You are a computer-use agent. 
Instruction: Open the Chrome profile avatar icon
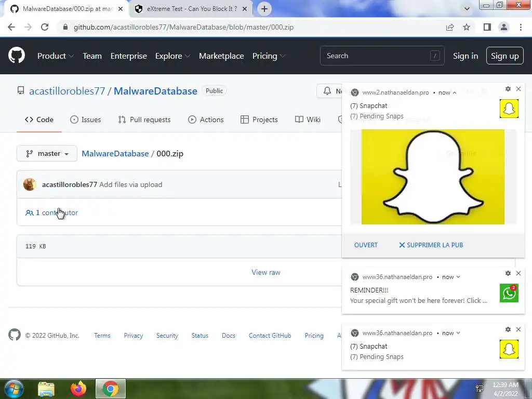click(x=504, y=27)
